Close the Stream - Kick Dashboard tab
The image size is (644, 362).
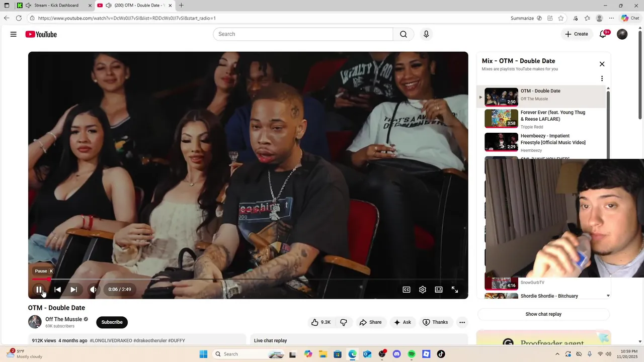tap(90, 6)
